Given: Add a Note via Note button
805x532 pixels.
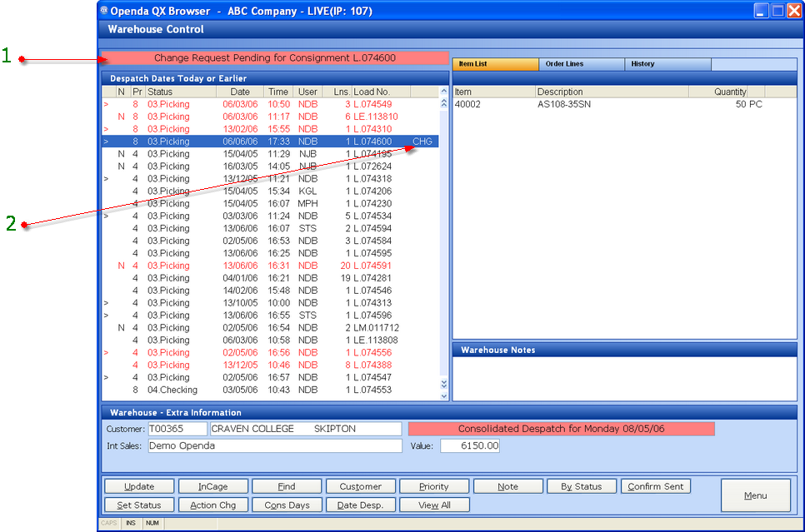Looking at the screenshot, I should 507,486.
